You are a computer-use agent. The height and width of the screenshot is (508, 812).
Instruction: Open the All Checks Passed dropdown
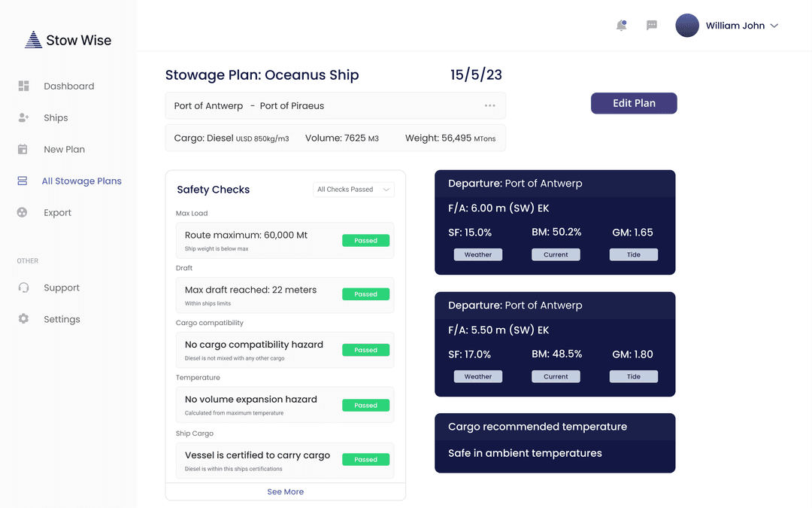(x=353, y=189)
